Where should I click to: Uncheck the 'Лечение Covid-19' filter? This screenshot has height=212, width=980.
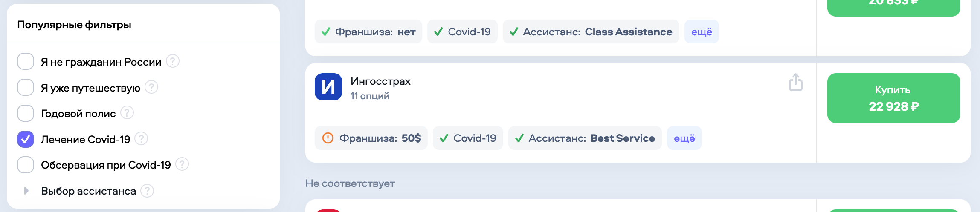pyautogui.click(x=26, y=139)
